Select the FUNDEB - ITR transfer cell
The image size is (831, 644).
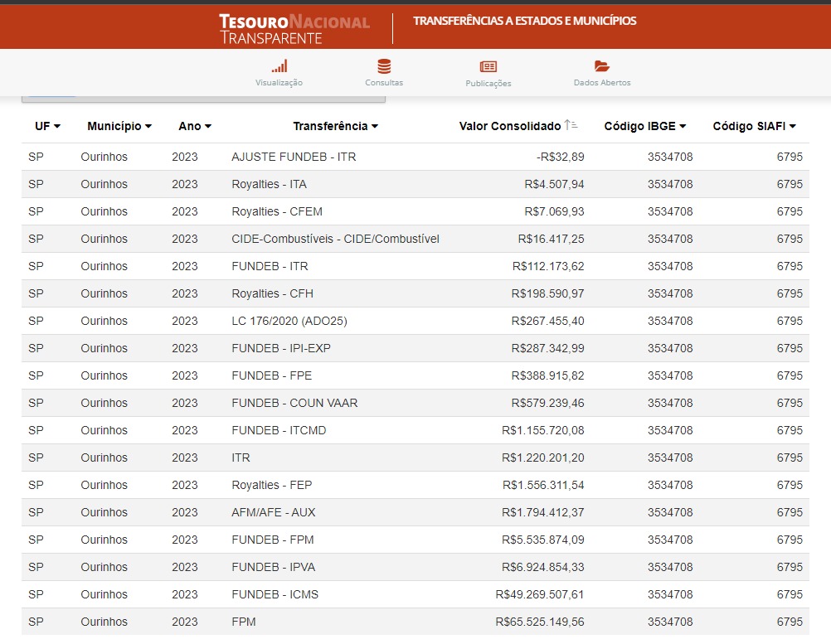point(270,266)
